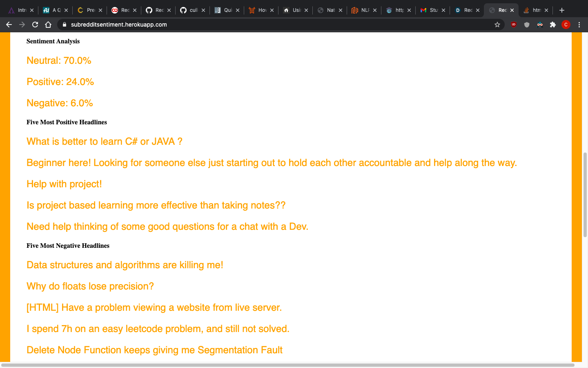
Task: Close the Nat tab
Action: pos(341,10)
